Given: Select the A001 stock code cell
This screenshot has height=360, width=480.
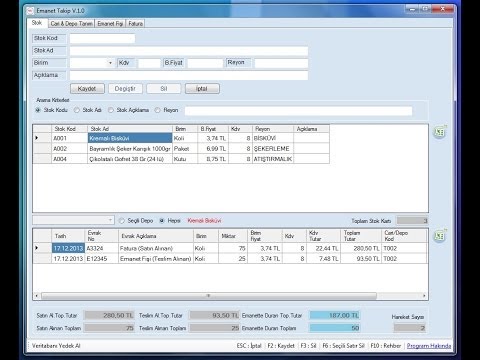Looking at the screenshot, I should tap(69, 138).
